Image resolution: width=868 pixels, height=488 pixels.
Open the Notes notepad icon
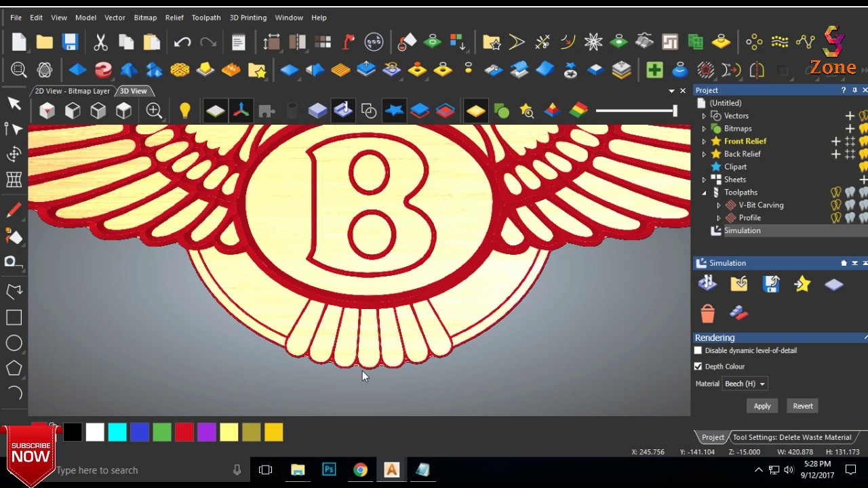click(x=238, y=42)
